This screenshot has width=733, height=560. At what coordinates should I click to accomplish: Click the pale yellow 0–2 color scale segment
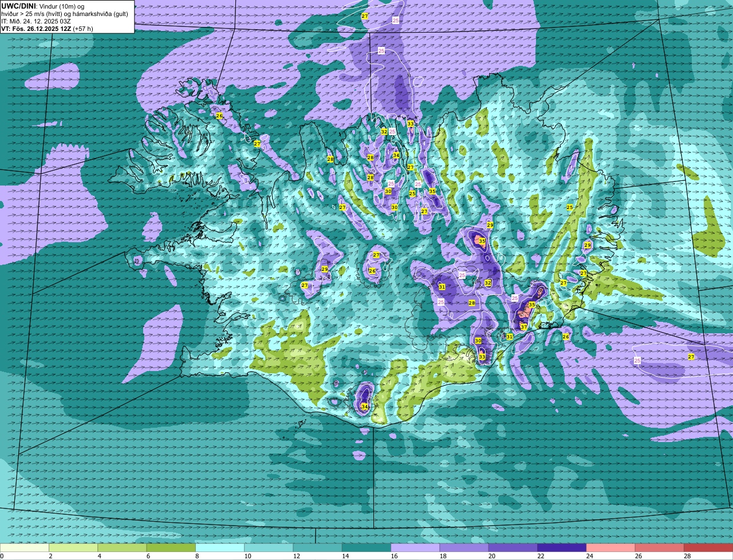click(25, 547)
